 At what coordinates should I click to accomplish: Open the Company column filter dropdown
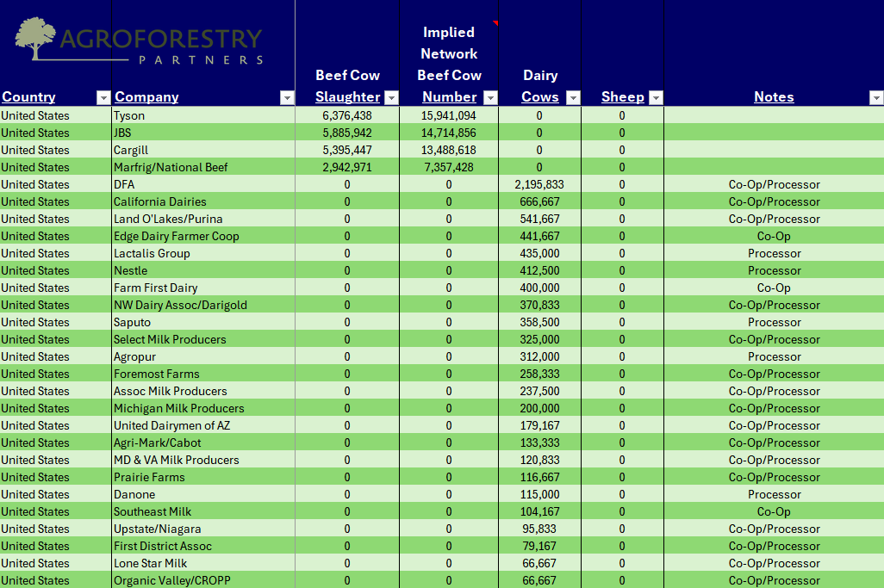(287, 98)
